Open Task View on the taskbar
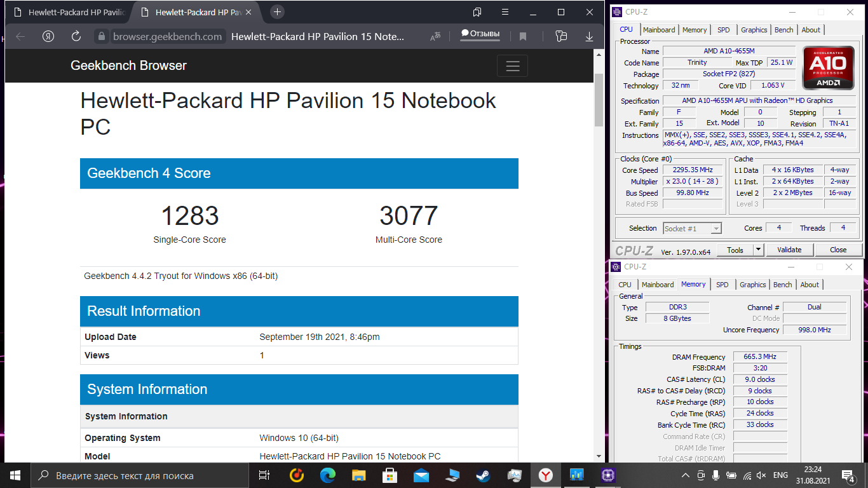The image size is (868, 488). [x=264, y=475]
